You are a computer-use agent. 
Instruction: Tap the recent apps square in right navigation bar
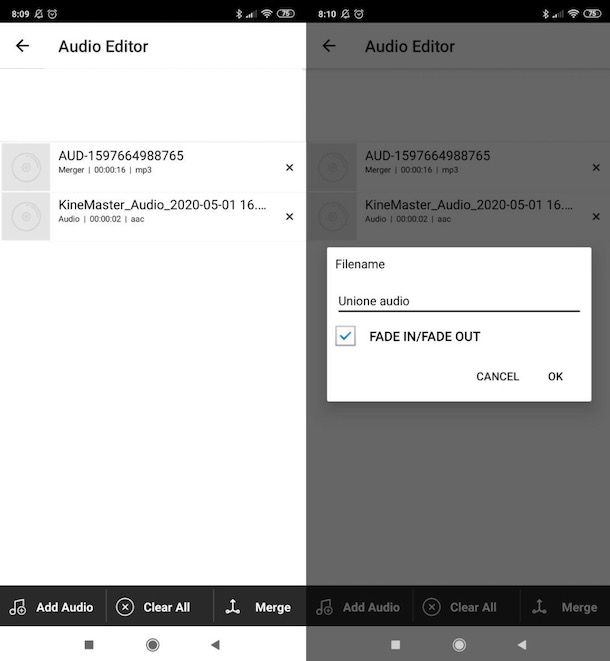(x=395, y=645)
